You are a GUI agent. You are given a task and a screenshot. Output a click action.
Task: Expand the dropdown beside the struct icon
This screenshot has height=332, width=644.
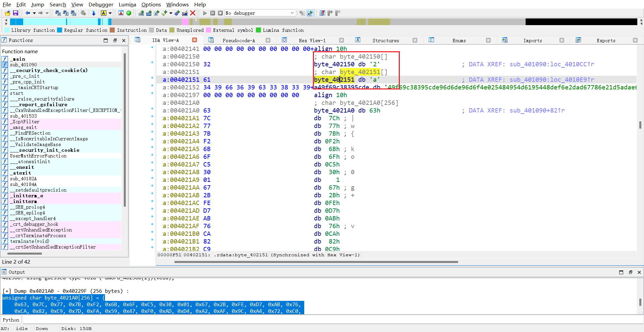[x=171, y=13]
